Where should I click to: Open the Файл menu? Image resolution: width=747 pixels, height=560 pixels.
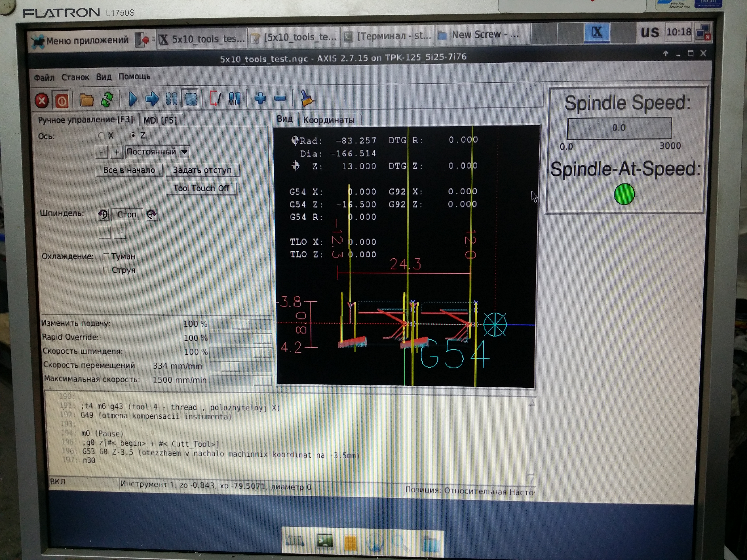(44, 78)
